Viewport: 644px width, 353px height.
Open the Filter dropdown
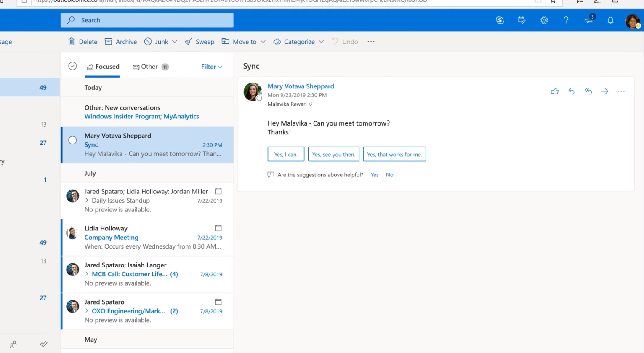coord(211,67)
